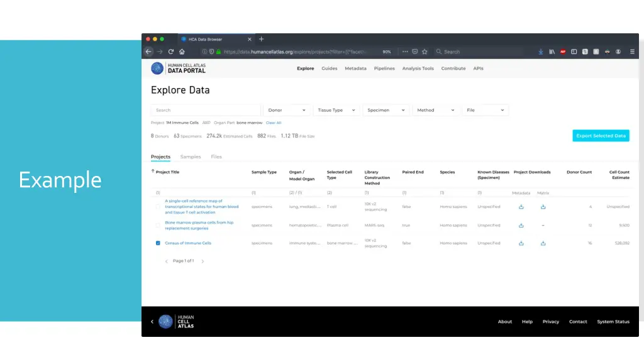Expand the Method filter dropdown
Viewport: 644px width, 362px height.
[435, 110]
